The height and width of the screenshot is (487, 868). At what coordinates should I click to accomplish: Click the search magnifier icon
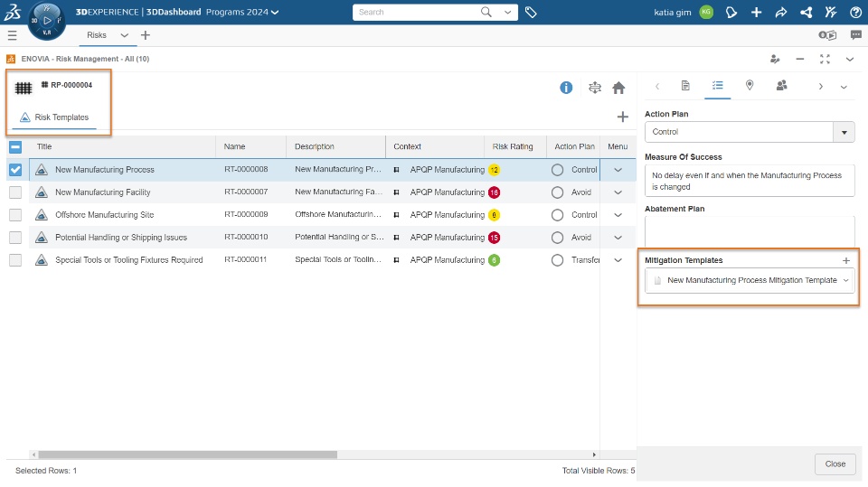click(x=486, y=12)
